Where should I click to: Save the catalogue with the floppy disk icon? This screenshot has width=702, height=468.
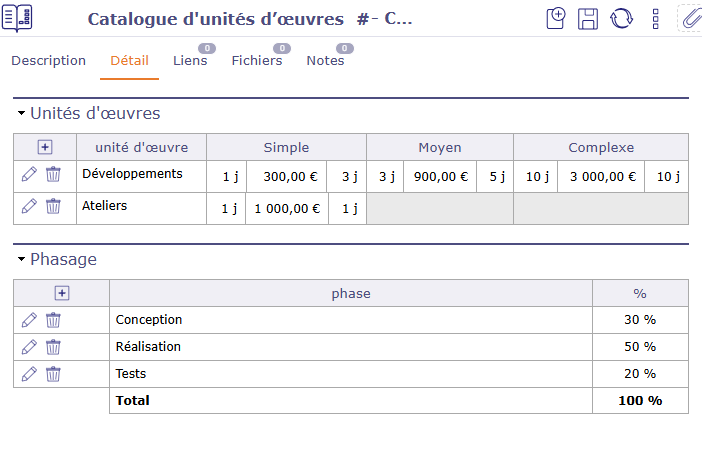(588, 19)
